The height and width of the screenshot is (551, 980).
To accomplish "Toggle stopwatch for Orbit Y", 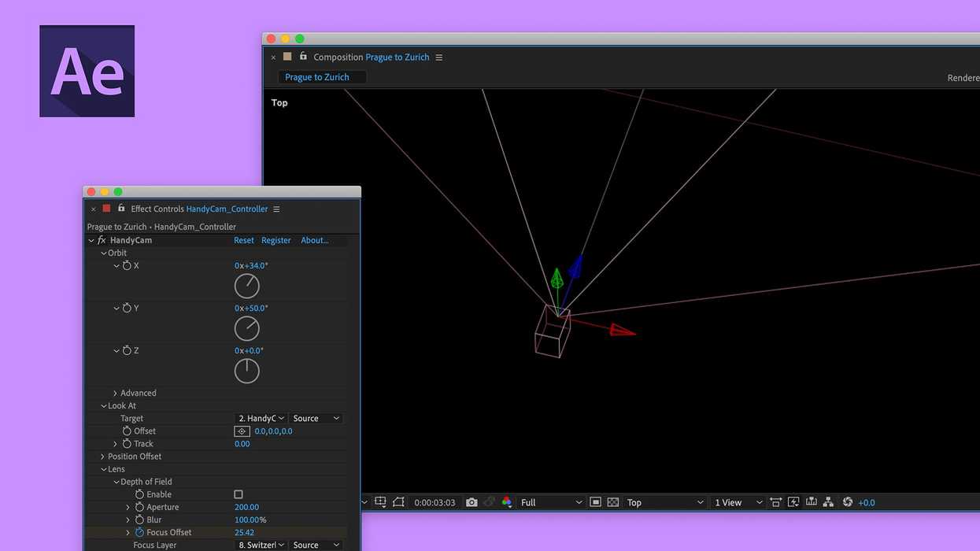I will click(x=127, y=308).
